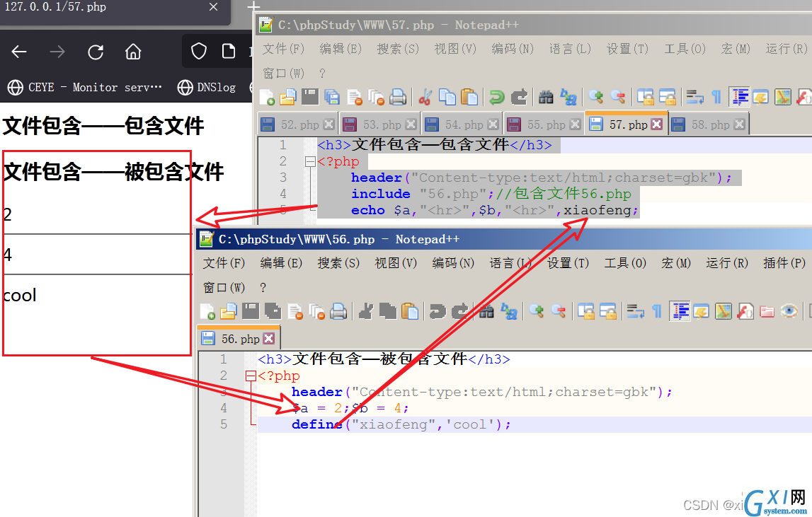Image resolution: width=812 pixels, height=517 pixels.
Task: Click Open file icon in 56.php window toolbar
Action: point(229,311)
